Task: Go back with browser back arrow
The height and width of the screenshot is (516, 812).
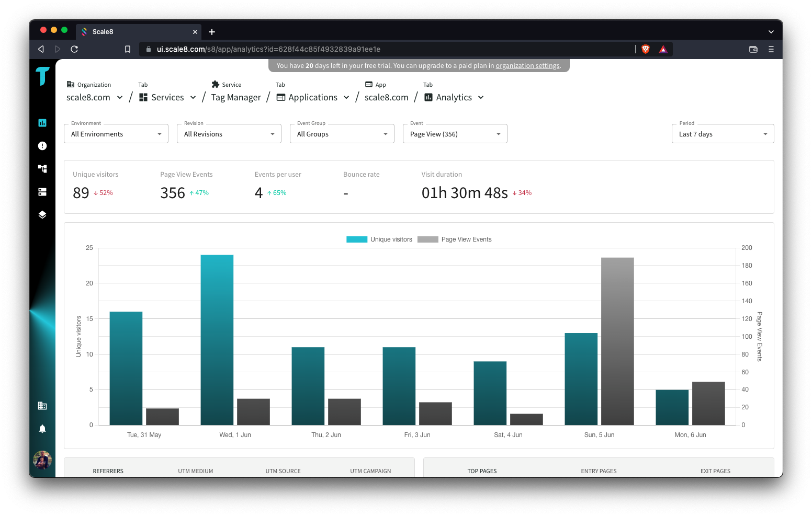Action: click(x=41, y=49)
